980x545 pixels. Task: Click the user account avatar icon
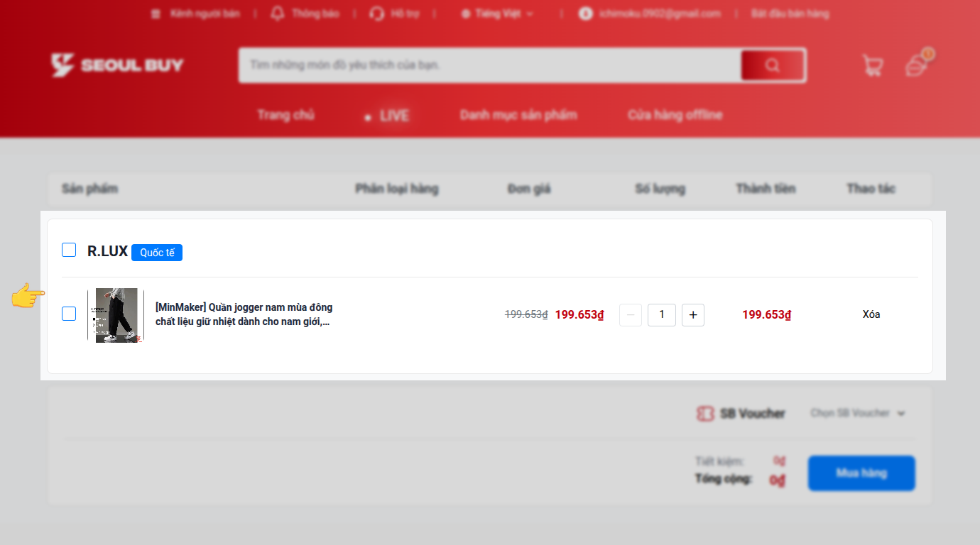pos(585,13)
